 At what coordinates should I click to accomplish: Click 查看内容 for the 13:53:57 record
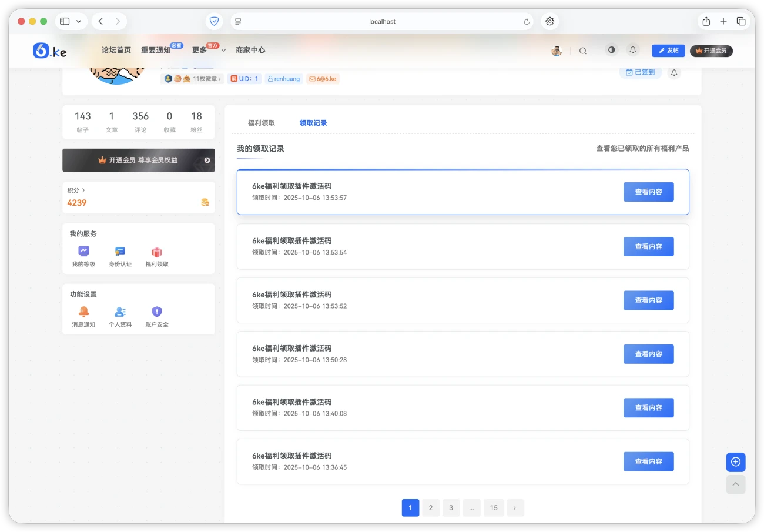[x=648, y=192]
